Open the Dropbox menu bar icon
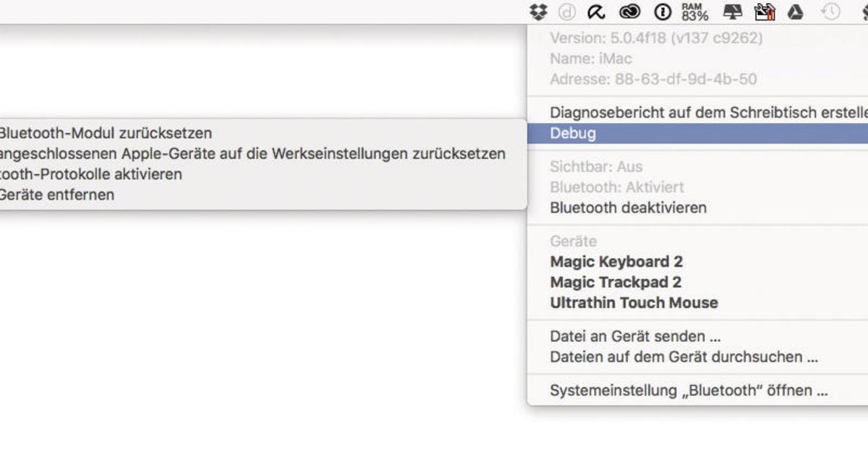Image resolution: width=868 pixels, height=454 pixels. pos(537,12)
